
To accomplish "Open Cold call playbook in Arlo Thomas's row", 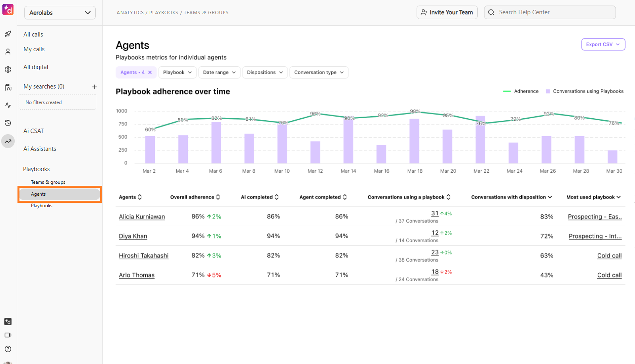I will [x=610, y=275].
